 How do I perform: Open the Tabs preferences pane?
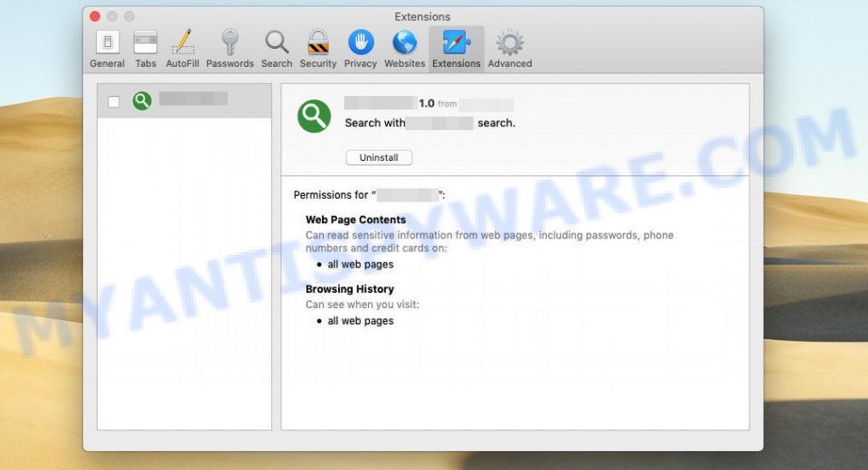146,50
